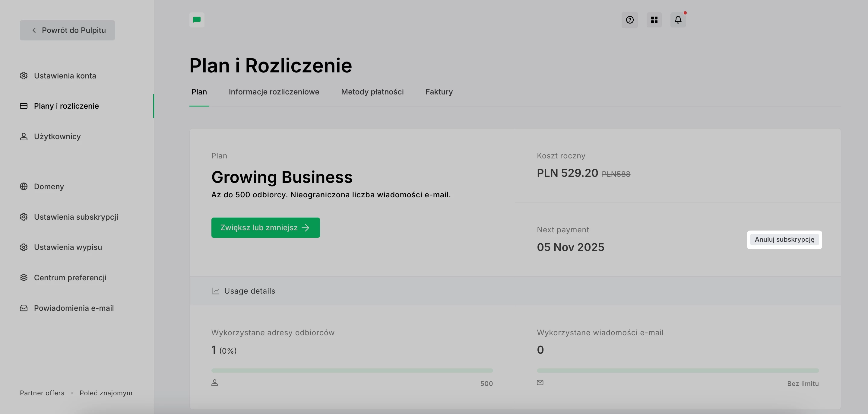Click the inbox icon beside Powiadomienia e-mail
The height and width of the screenshot is (414, 868).
(x=24, y=308)
